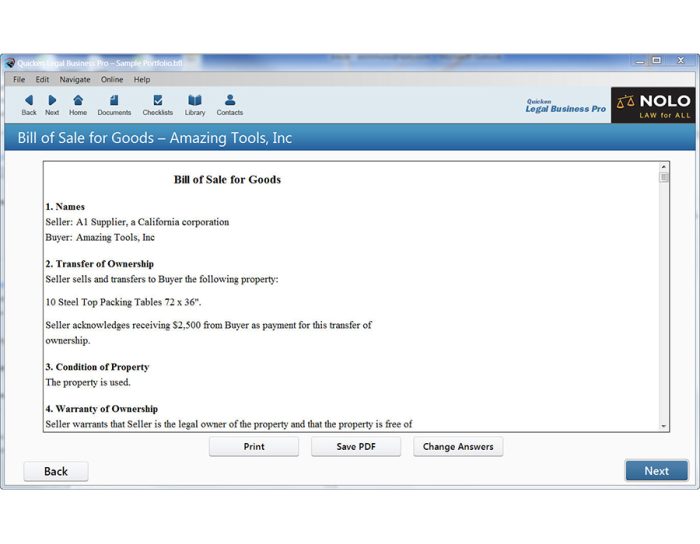The height and width of the screenshot is (544, 700).
Task: Open the Navigate menu
Action: (x=75, y=79)
